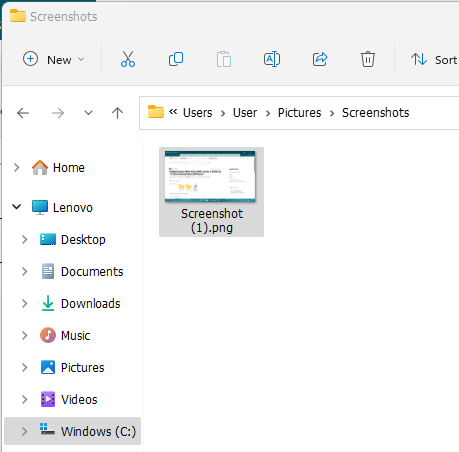Open dropdown arrow after Pictures breadcrumb
This screenshot has height=452, width=459.
332,114
